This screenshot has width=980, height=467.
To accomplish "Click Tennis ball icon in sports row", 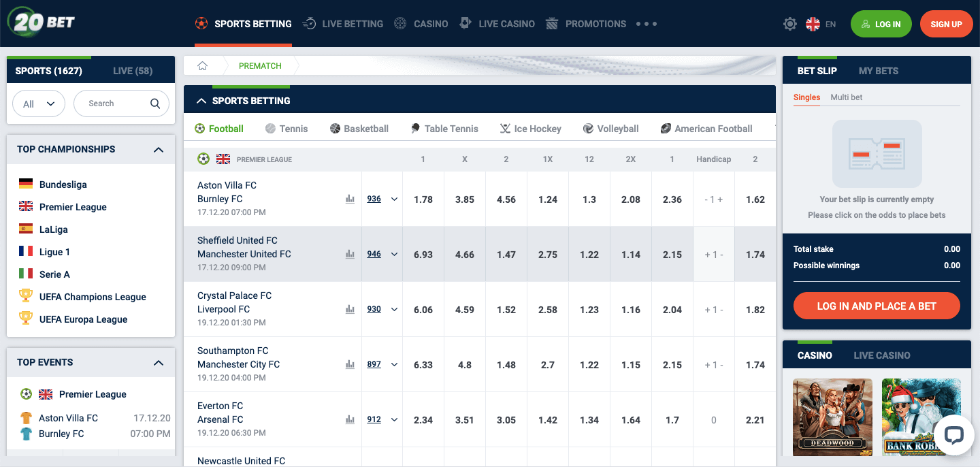I will pyautogui.click(x=270, y=129).
